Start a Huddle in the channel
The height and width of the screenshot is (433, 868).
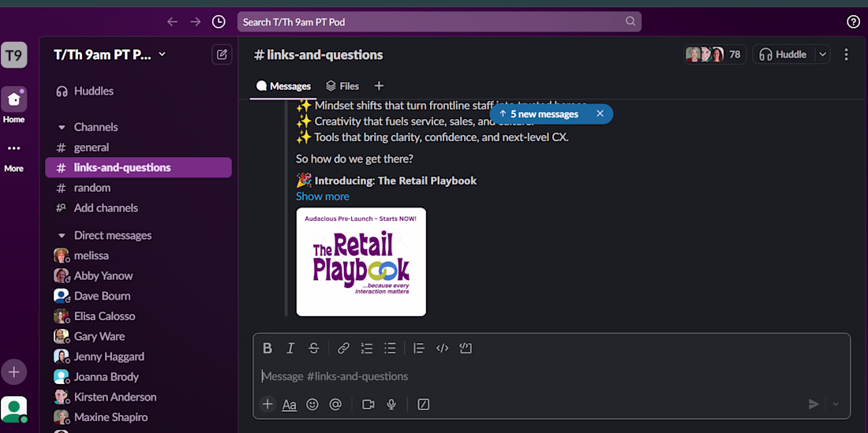coord(784,54)
